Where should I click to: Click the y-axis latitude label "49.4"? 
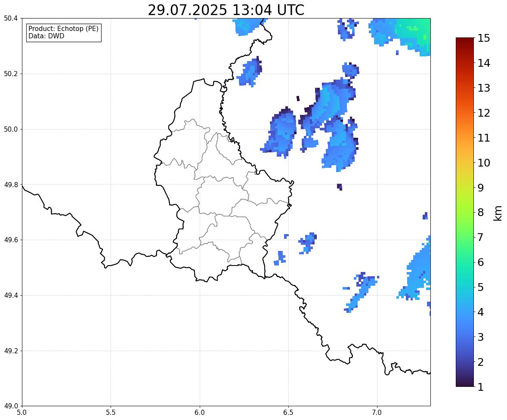click(x=11, y=295)
